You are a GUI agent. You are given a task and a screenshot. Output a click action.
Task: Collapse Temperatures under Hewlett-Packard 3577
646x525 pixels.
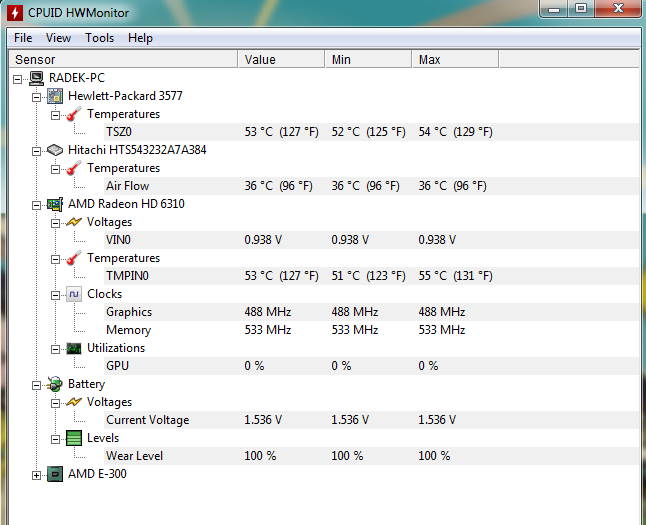coord(55,115)
